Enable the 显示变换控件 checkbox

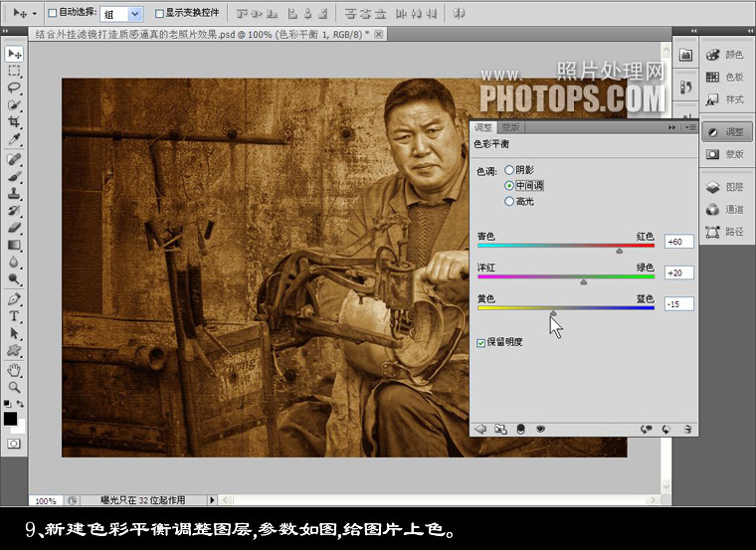coord(159,14)
